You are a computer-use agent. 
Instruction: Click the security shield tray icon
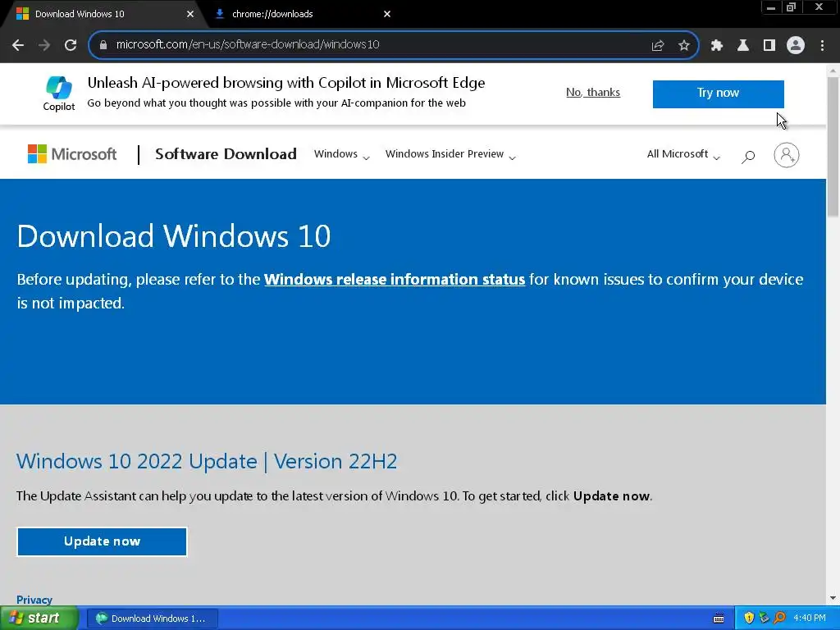(x=749, y=619)
